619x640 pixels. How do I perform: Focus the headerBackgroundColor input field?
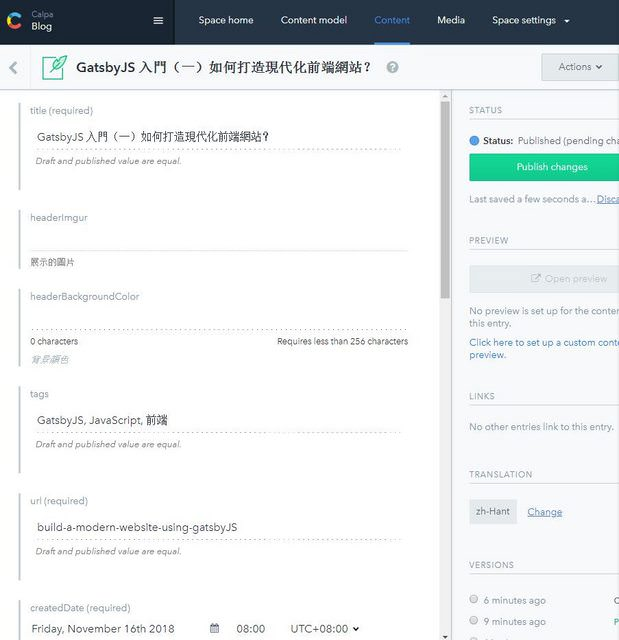point(219,318)
